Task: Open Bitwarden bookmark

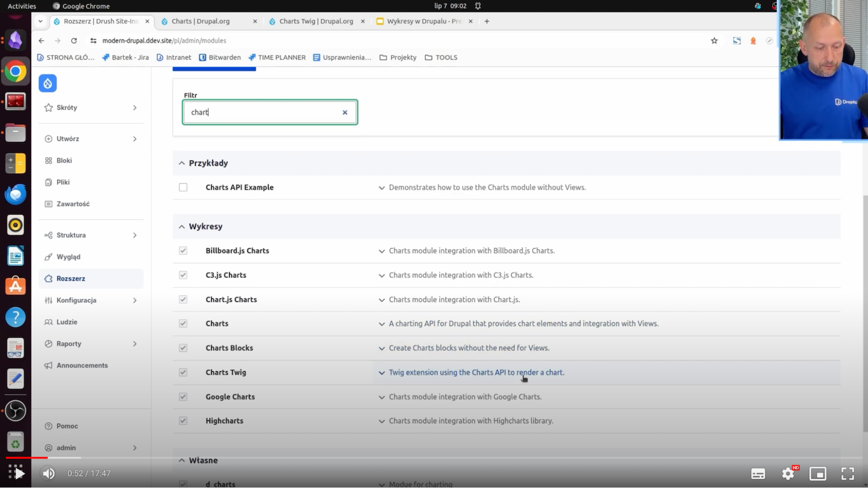Action: click(220, 57)
